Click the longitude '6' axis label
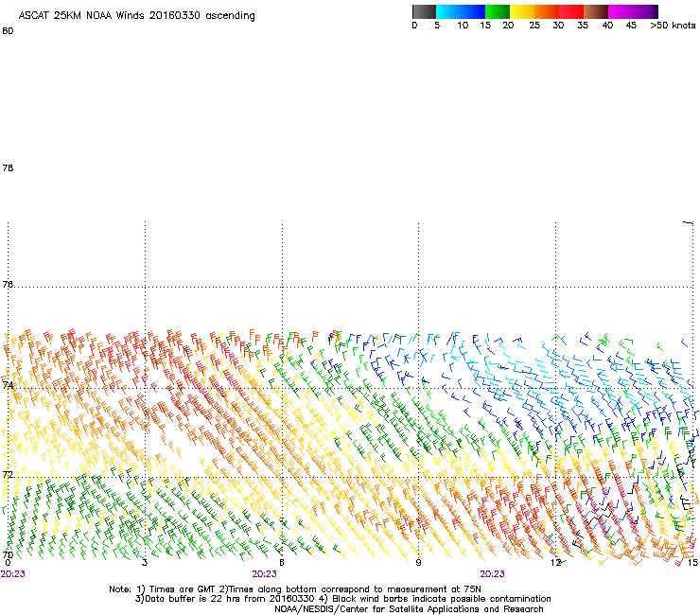 pyautogui.click(x=282, y=563)
